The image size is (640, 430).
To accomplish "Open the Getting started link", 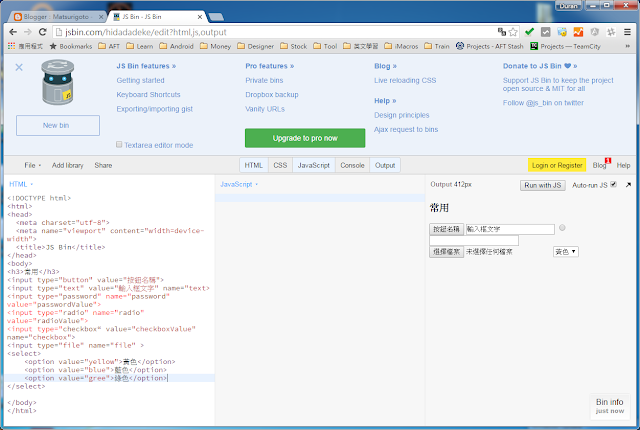I will tap(140, 80).
